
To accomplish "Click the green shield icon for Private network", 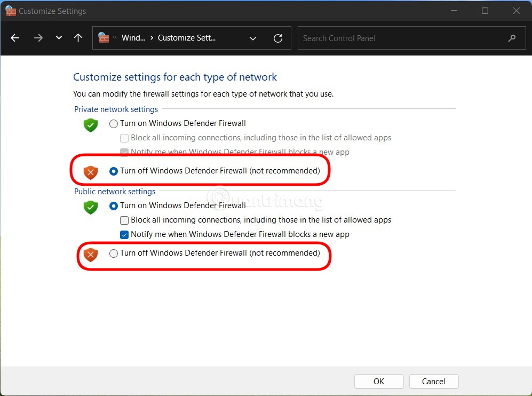I will (90, 125).
